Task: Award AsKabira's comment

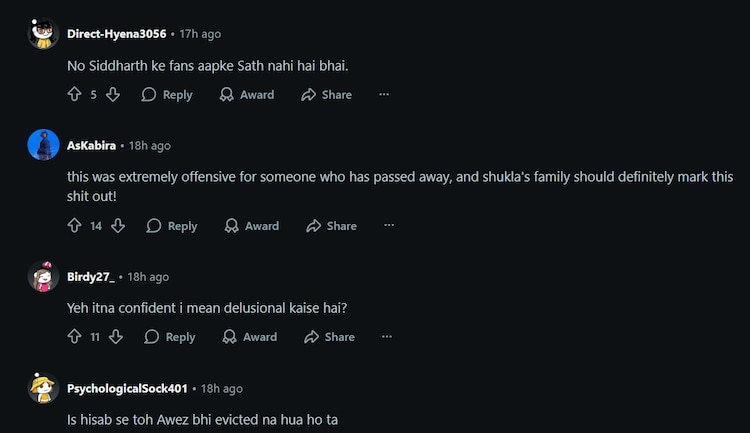Action: tap(251, 226)
